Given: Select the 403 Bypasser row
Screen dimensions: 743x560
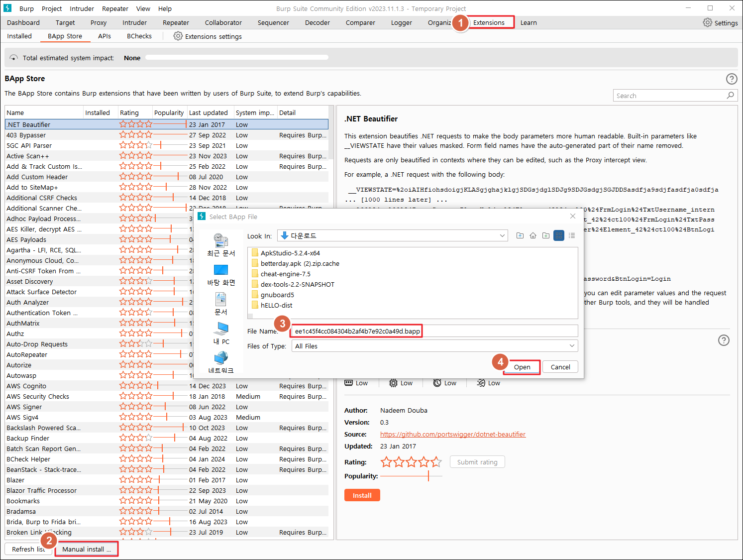Looking at the screenshot, I should [x=167, y=135].
